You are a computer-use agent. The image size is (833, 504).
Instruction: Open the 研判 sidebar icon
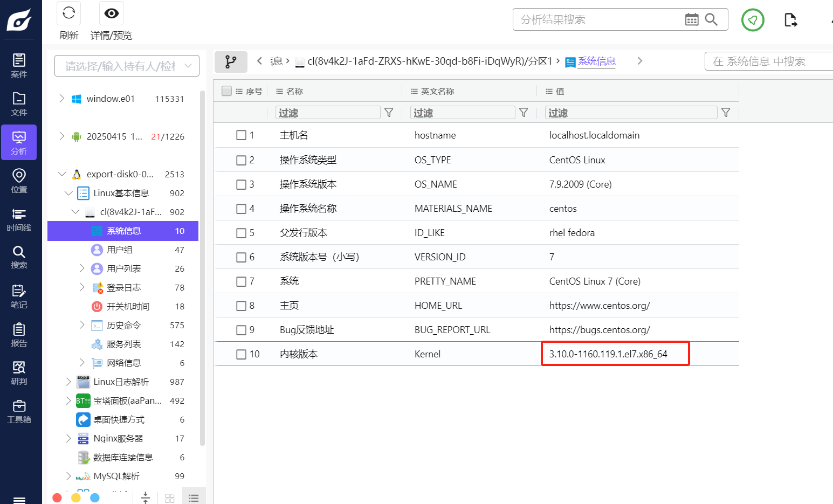tap(19, 373)
